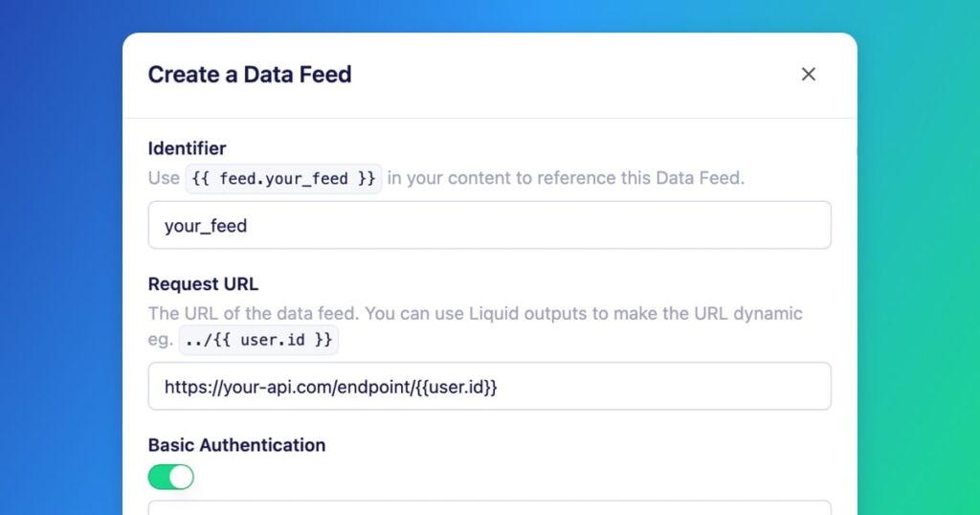Close the Create a Data Feed dialog

(809, 75)
